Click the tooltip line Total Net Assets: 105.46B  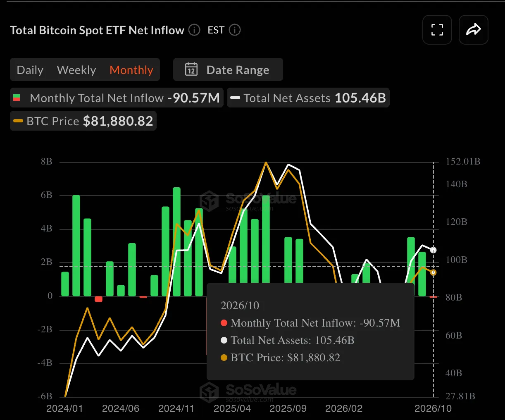pos(288,340)
